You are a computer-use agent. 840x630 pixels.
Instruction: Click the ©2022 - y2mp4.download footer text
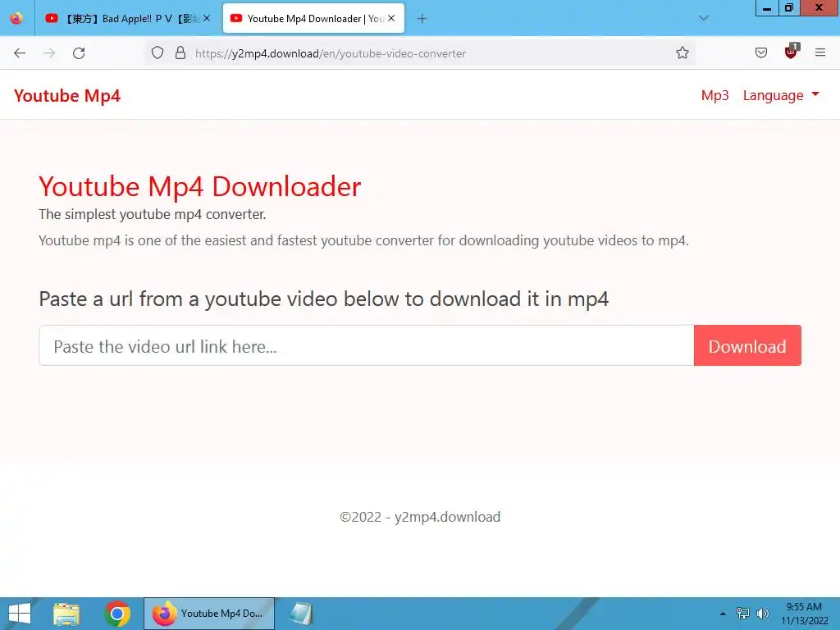pos(420,517)
